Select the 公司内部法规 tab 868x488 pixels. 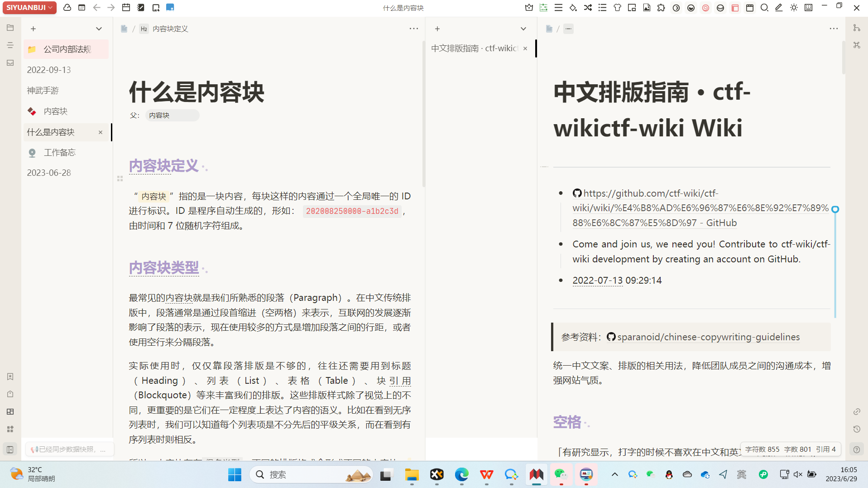point(67,49)
